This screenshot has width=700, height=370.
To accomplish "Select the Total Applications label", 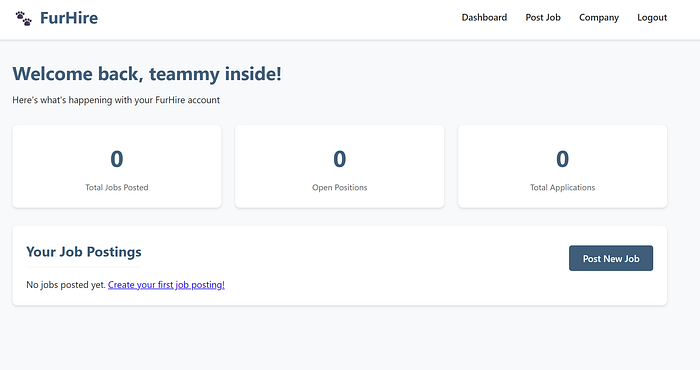I will point(562,187).
